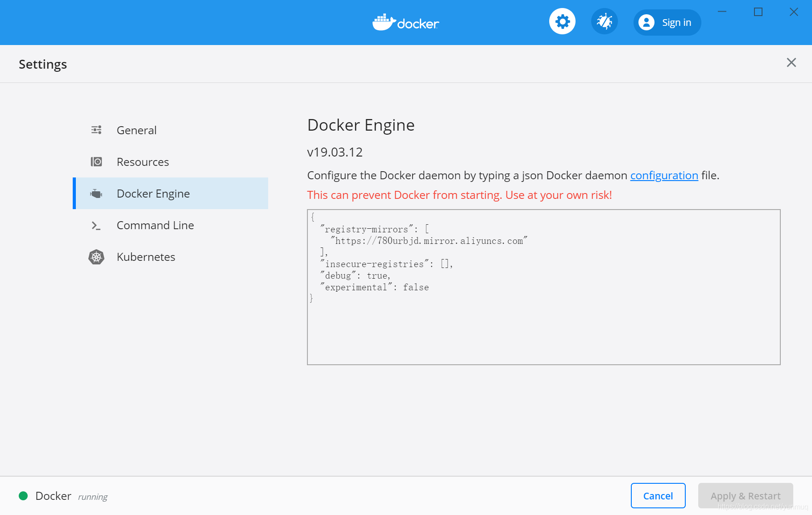Click the green Docker running status dot
The height and width of the screenshot is (515, 812).
[23, 496]
